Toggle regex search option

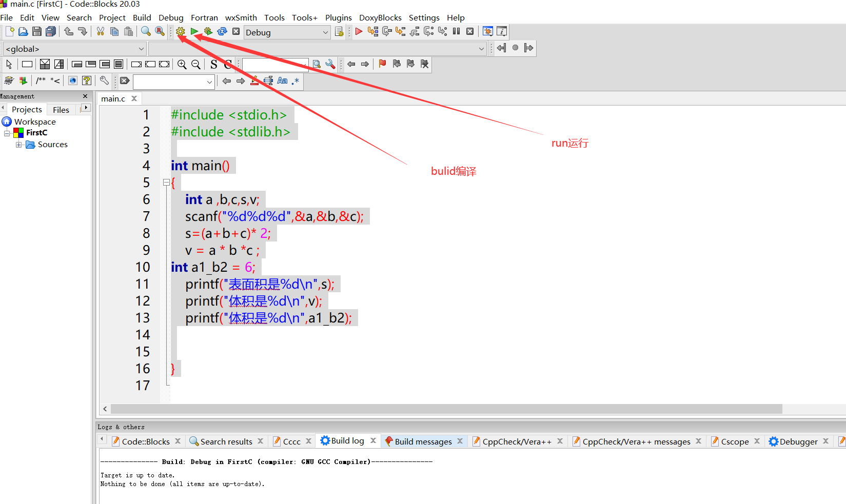click(x=296, y=81)
